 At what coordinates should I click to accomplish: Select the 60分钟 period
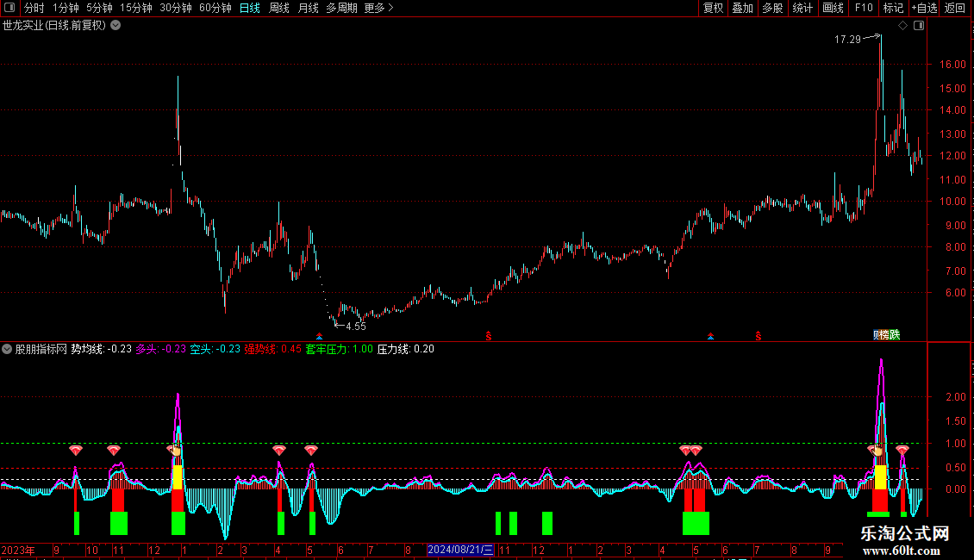coord(215,8)
